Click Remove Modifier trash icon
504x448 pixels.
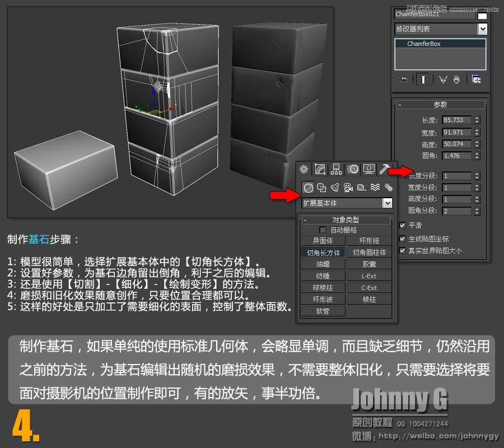pos(456,80)
